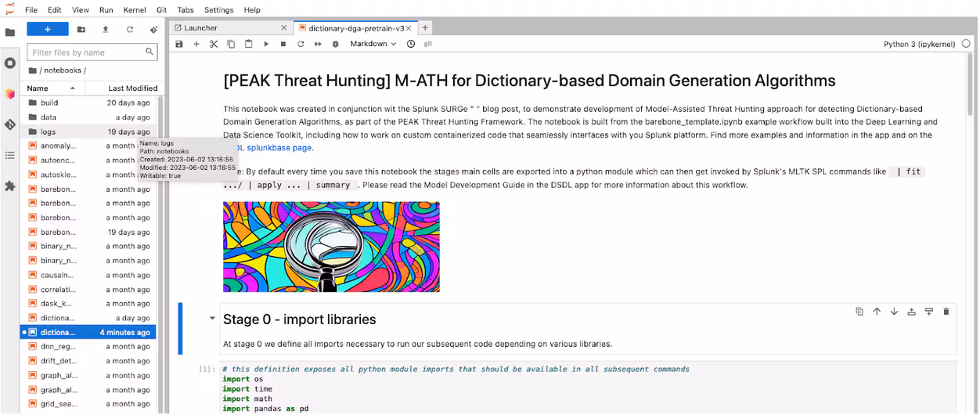This screenshot has width=980, height=415.
Task: Open the cell type Markdown dropdown
Action: 373,44
